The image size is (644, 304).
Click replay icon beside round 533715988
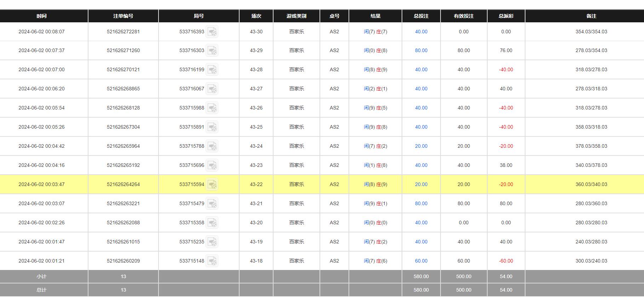click(x=212, y=108)
